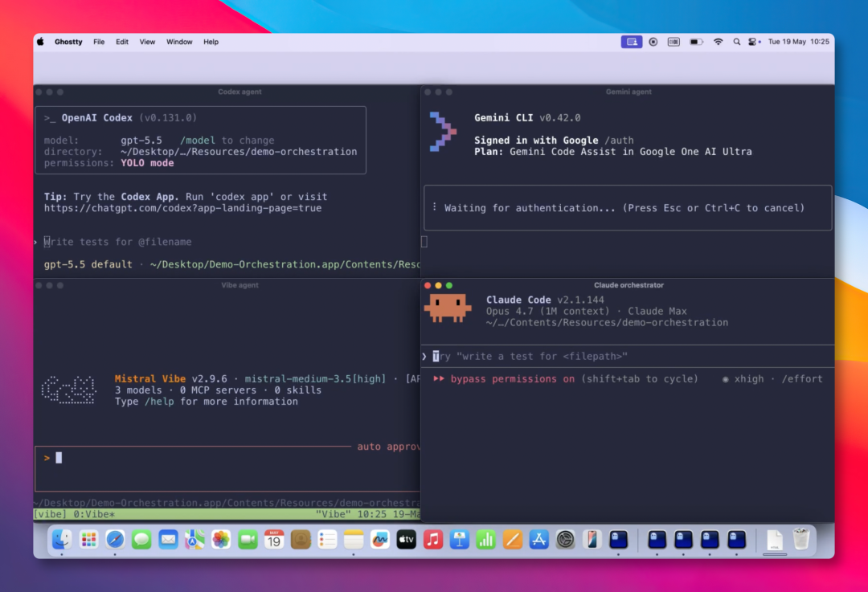Launch Safari from the dock

click(115, 540)
